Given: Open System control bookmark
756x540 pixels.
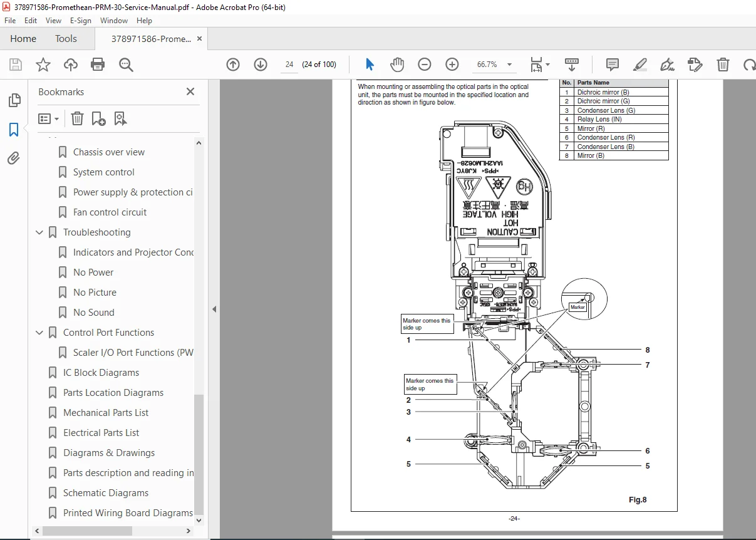Looking at the screenshot, I should pos(104,172).
